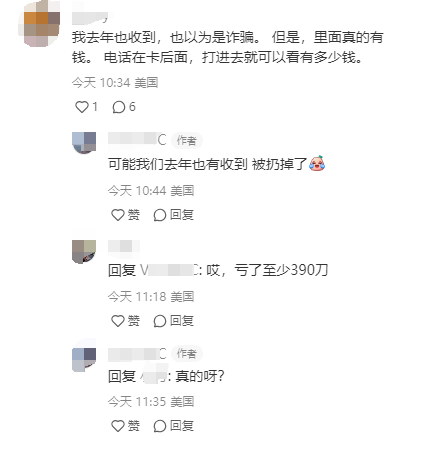Viewport: 431px width, 450px height.
Task: Reply to the 10:44 author comment
Action: coord(173,215)
